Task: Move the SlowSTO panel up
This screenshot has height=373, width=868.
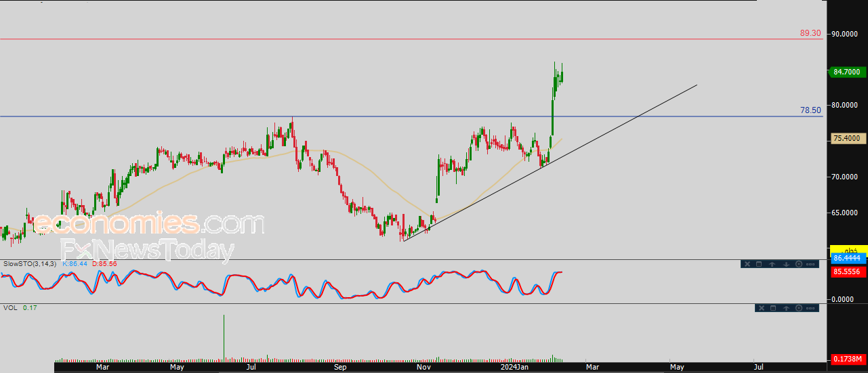Action: [772, 264]
